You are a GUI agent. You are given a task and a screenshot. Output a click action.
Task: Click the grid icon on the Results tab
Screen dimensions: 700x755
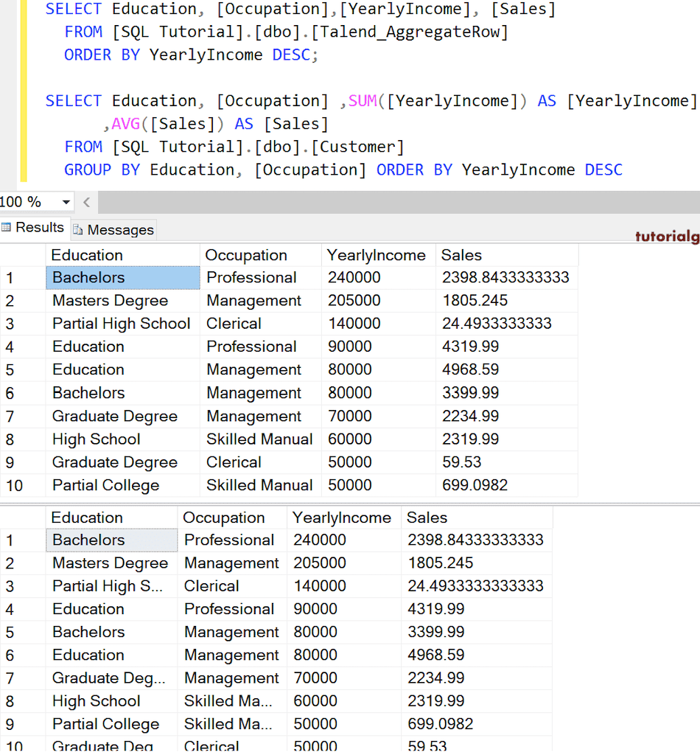coord(7,229)
